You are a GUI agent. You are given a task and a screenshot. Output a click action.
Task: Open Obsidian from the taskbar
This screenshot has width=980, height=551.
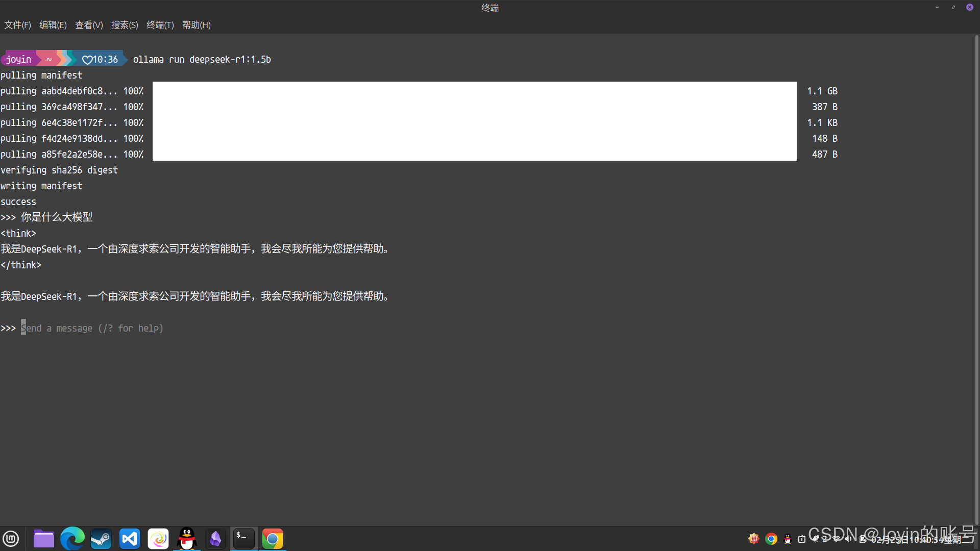tap(215, 539)
